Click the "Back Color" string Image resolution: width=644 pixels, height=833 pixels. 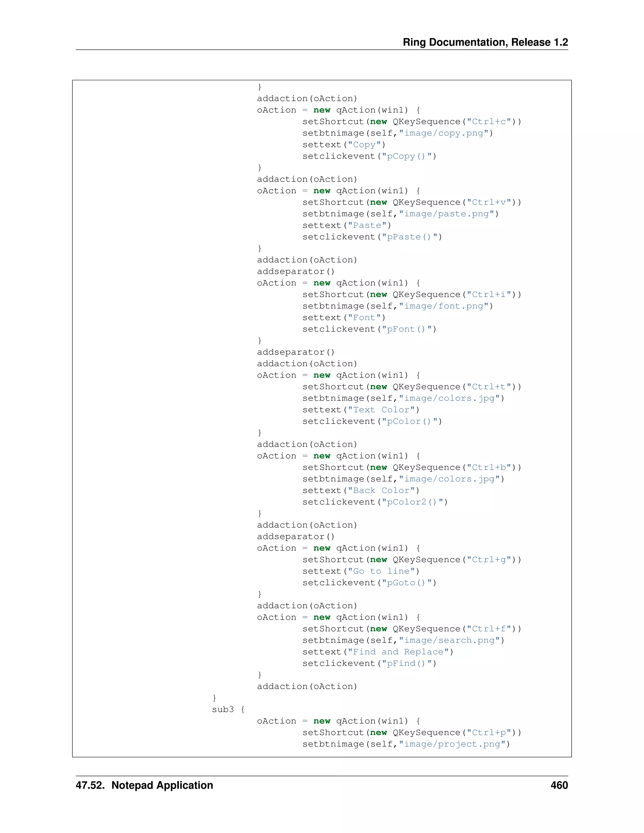coord(381,490)
